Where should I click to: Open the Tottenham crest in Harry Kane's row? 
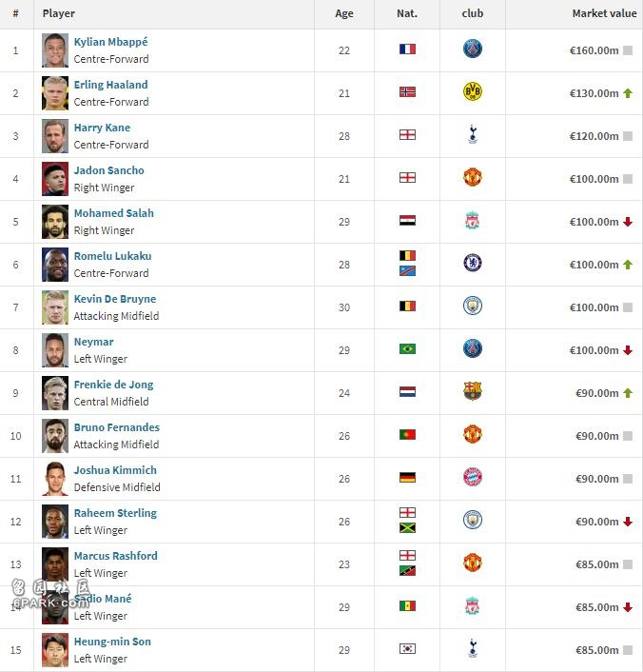[x=473, y=134]
